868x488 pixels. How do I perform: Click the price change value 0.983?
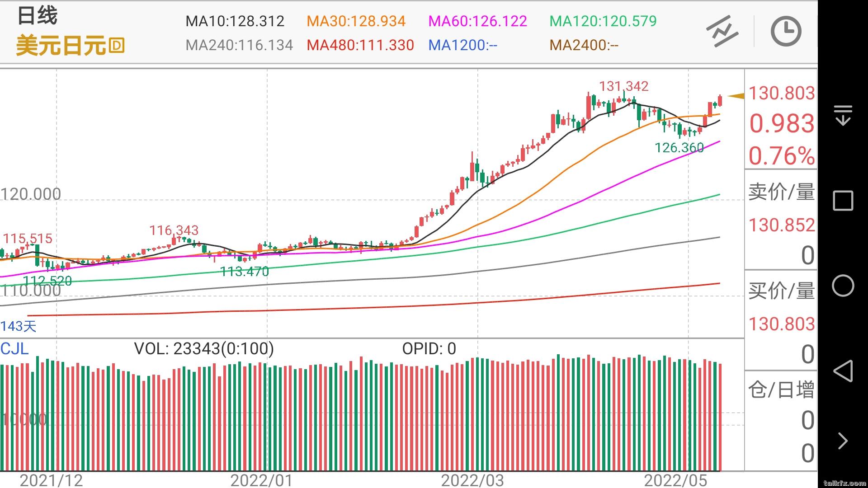point(782,124)
